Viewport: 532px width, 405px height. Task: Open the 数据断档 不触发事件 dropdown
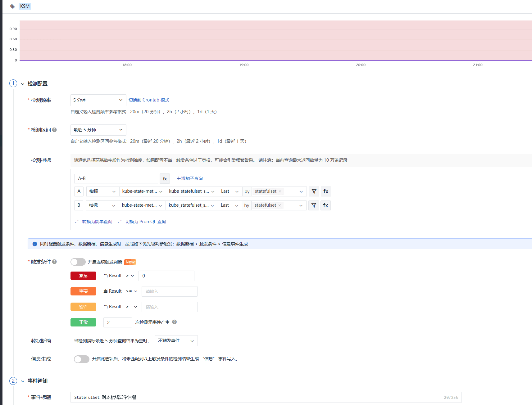[x=176, y=341]
